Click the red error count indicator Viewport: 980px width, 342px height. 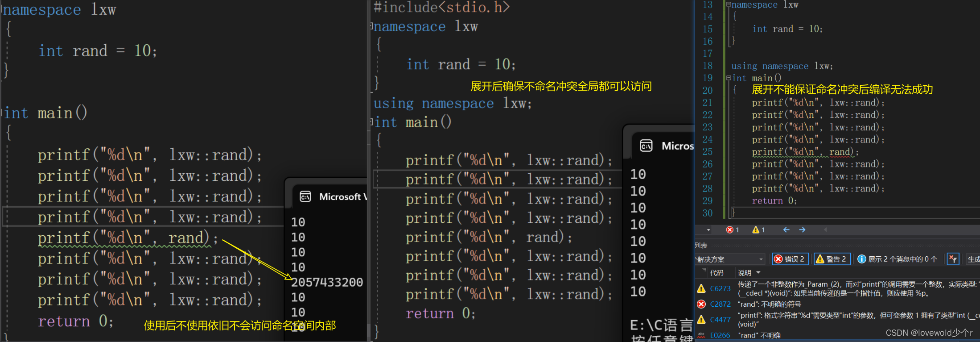click(733, 230)
